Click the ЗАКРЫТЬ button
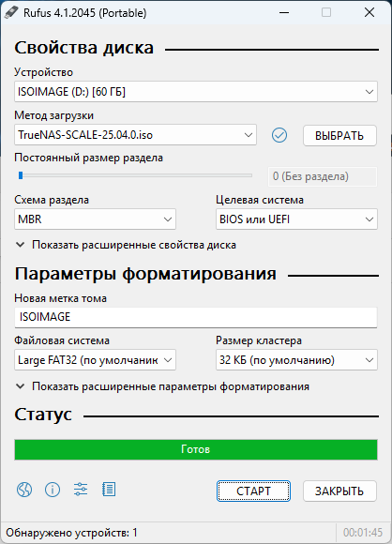The image size is (392, 544). (339, 491)
